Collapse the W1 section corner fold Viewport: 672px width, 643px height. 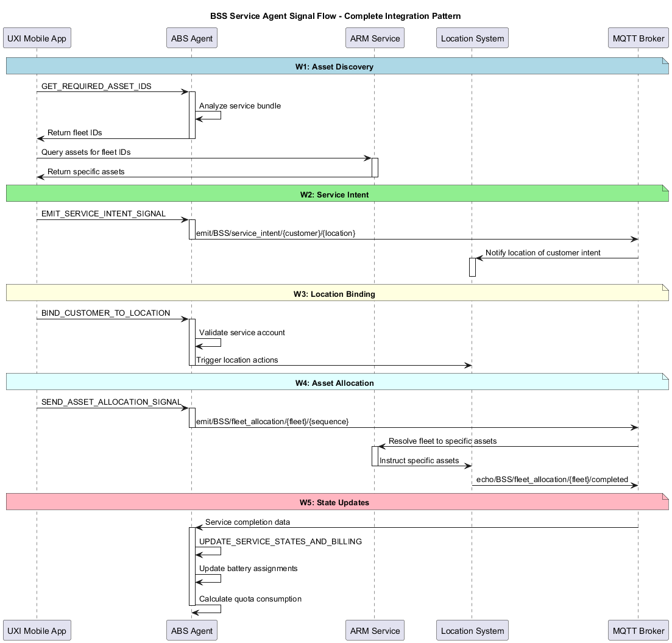[x=664, y=61]
